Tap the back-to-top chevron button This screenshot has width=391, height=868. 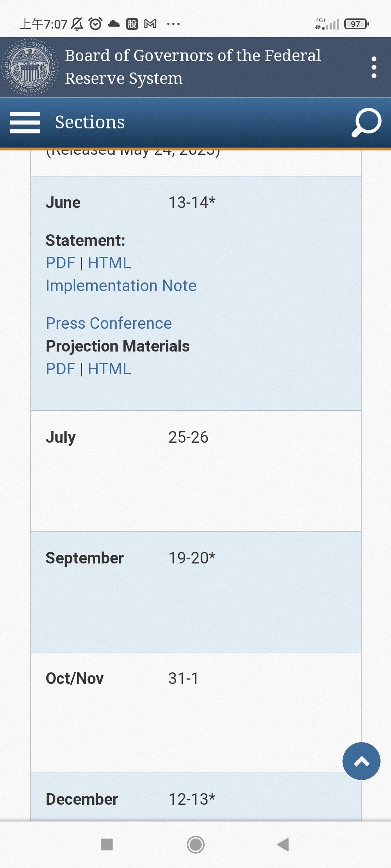pos(361,761)
